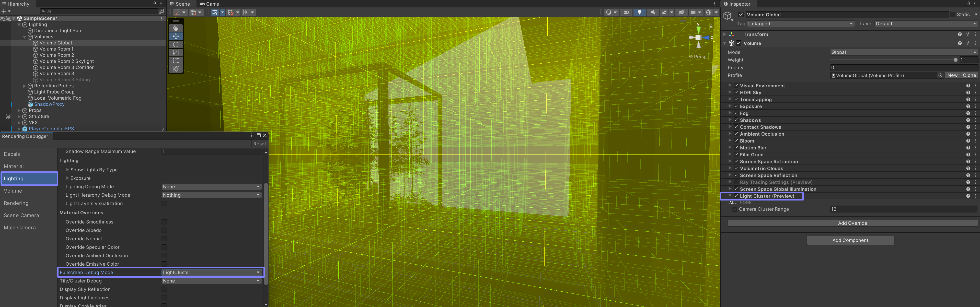The height and width of the screenshot is (307, 980).
Task: Click the Volume Weight slider
Action: pyautogui.click(x=892, y=60)
